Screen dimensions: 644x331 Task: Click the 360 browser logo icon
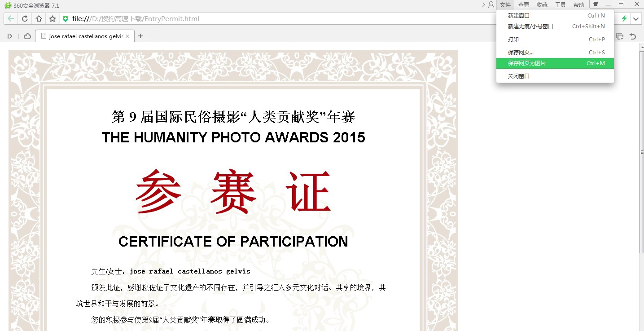click(8, 5)
